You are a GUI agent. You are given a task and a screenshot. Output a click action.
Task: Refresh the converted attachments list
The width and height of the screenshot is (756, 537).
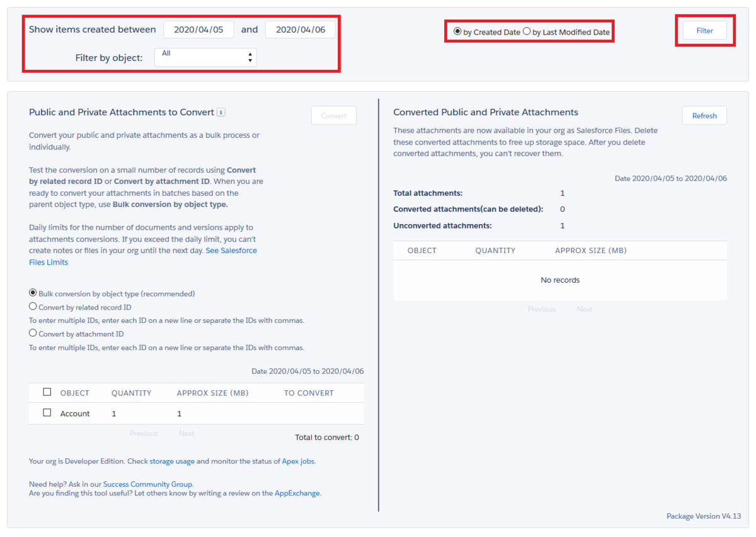point(704,116)
